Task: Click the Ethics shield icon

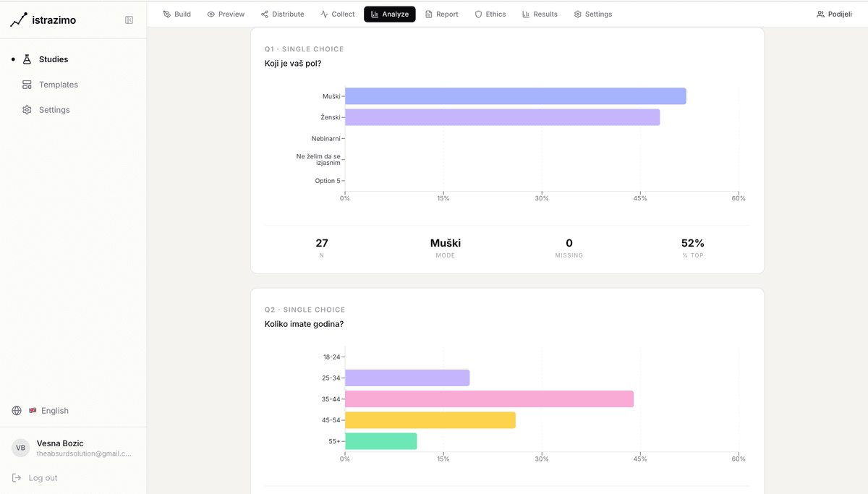Action: [478, 14]
